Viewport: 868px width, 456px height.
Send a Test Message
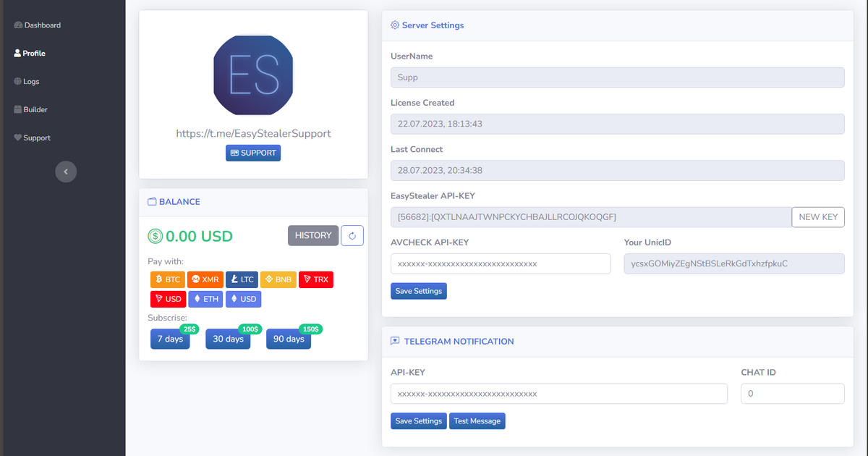tap(477, 421)
